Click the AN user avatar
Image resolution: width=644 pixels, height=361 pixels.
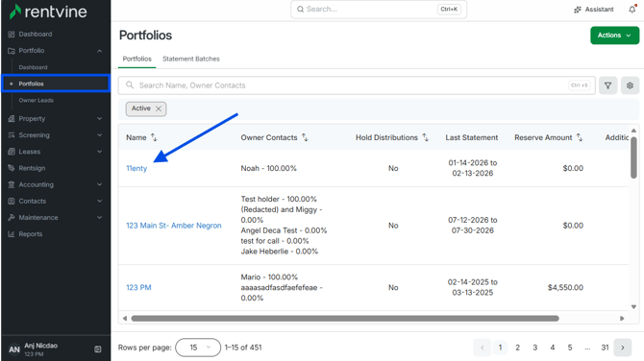pos(14,349)
